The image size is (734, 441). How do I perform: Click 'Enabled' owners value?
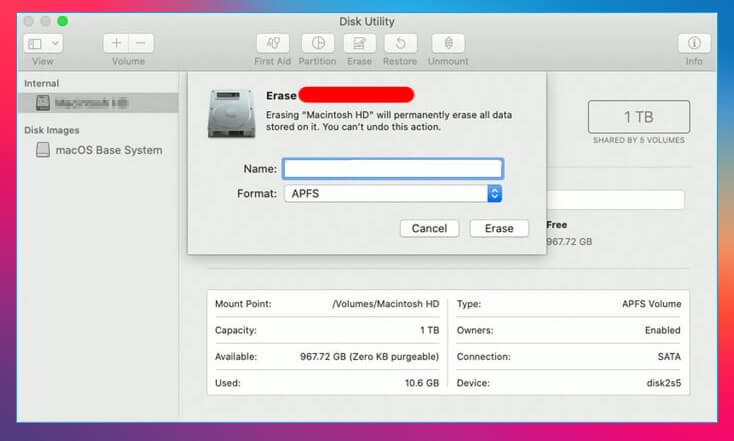coord(662,330)
